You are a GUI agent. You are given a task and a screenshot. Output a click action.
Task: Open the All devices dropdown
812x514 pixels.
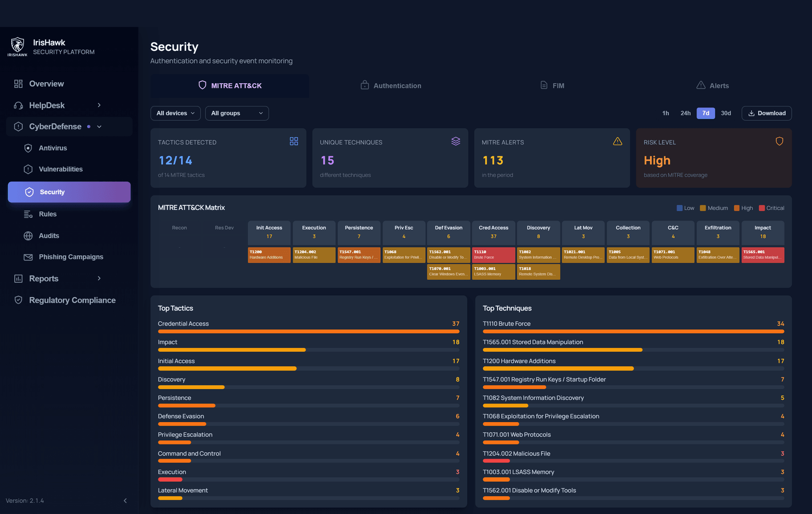pos(176,113)
